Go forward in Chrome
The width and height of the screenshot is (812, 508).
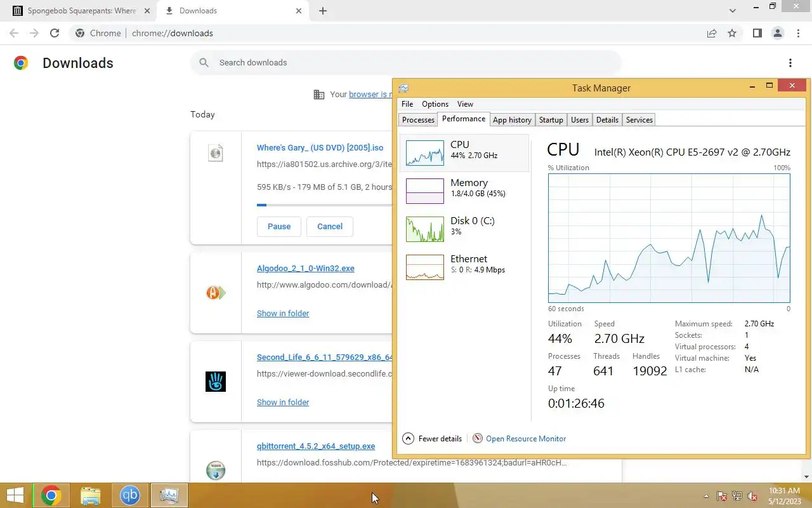[34, 33]
